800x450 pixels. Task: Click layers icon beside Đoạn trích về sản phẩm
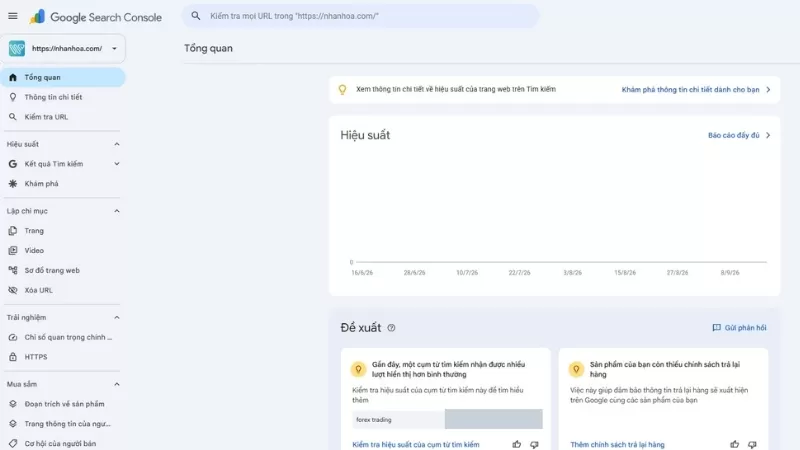click(13, 404)
